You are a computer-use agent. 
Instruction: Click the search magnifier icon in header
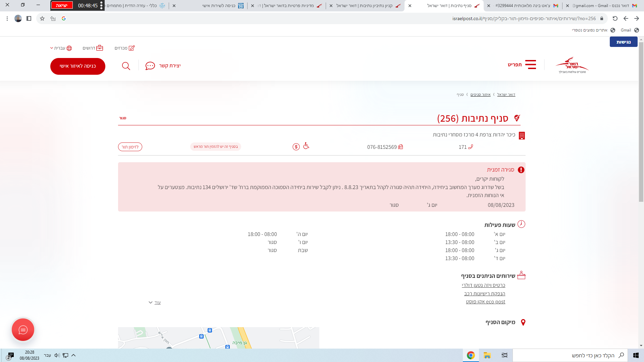126,66
